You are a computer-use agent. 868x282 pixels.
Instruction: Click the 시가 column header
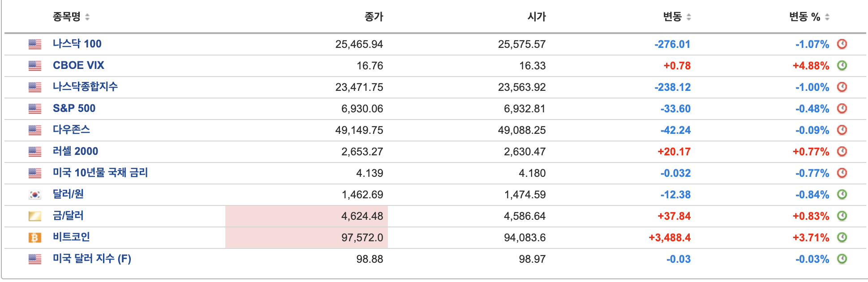(537, 17)
